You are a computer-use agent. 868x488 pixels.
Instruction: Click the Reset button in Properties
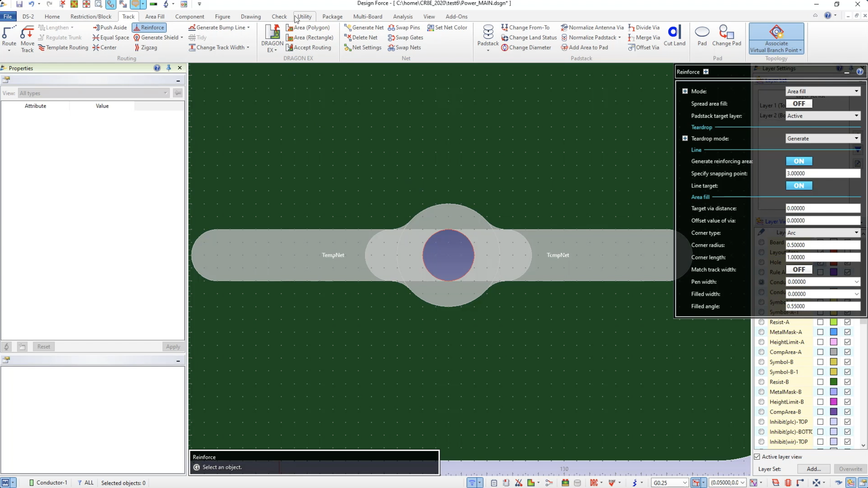pos(44,346)
